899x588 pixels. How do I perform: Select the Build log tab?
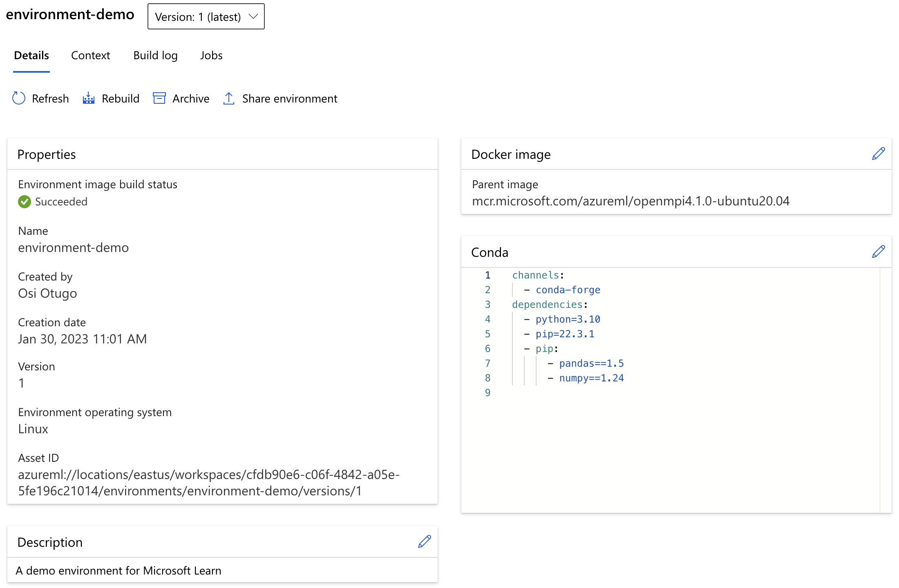tap(156, 54)
